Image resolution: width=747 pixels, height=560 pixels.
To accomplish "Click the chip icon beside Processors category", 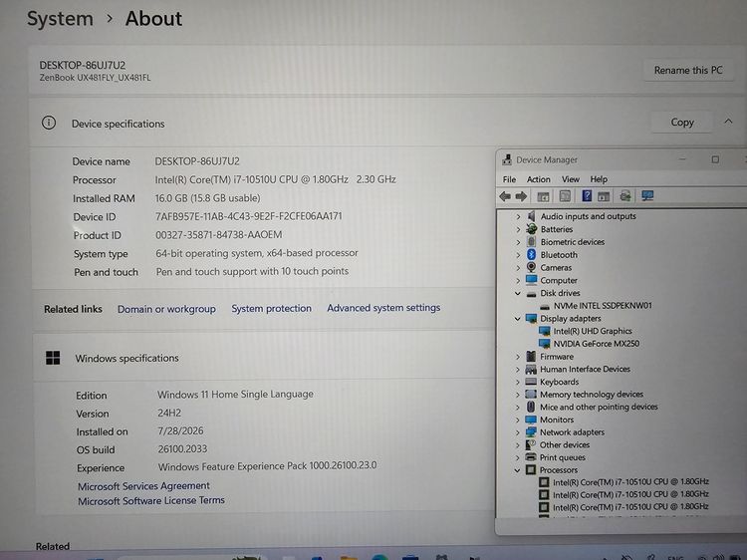I will (531, 470).
